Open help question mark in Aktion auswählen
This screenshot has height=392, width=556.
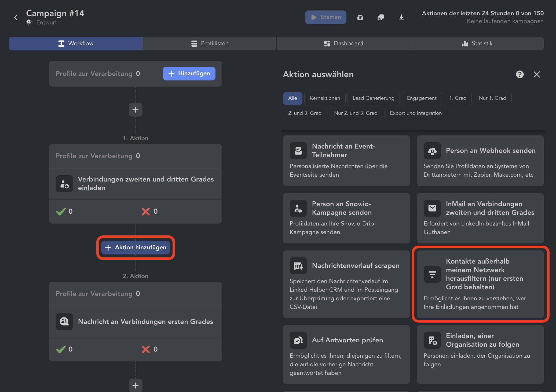(520, 75)
